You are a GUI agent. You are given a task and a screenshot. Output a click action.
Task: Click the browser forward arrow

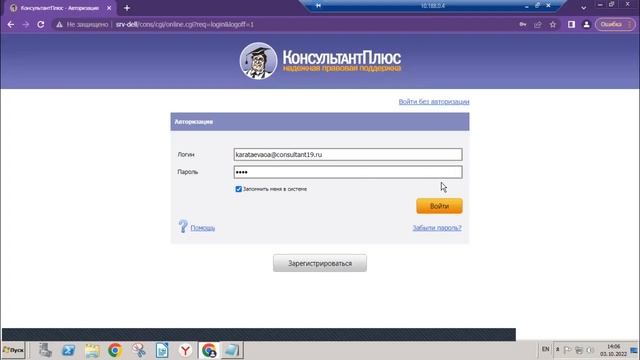[x=26, y=24]
